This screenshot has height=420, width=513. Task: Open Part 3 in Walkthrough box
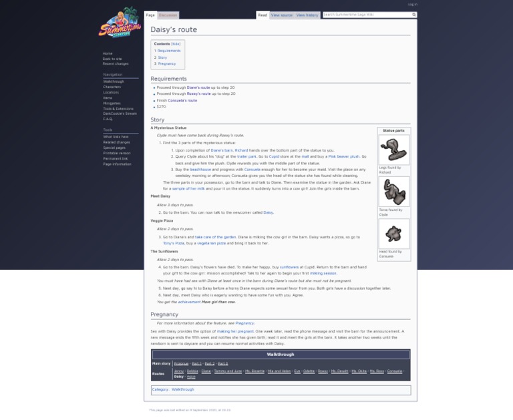(222, 363)
